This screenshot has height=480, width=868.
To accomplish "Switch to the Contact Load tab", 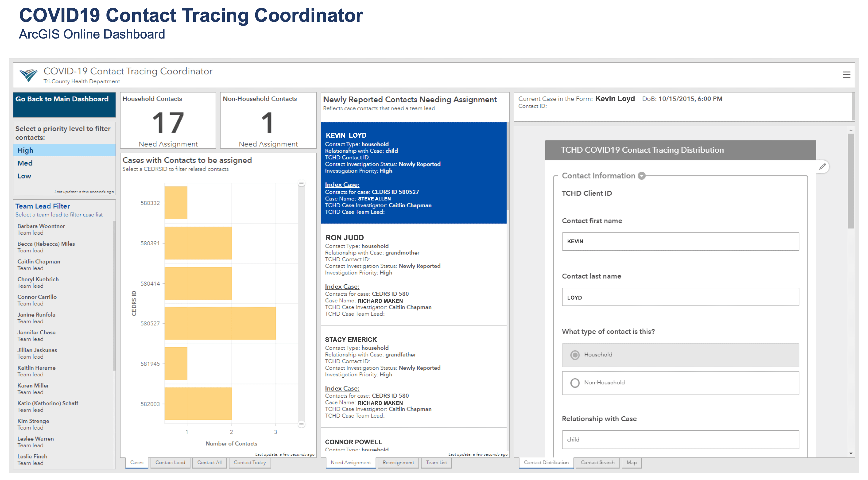I will [x=170, y=463].
